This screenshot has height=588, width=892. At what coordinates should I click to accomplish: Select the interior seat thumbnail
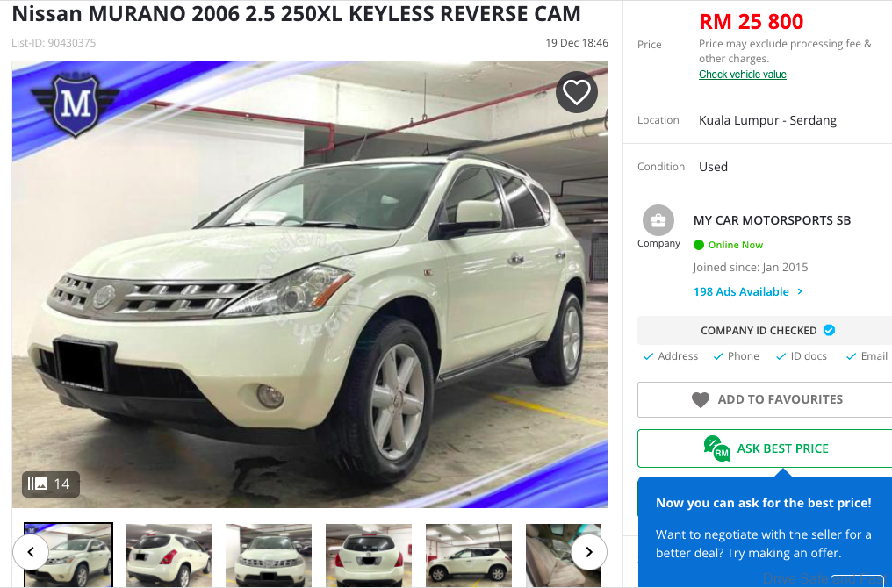tap(563, 555)
